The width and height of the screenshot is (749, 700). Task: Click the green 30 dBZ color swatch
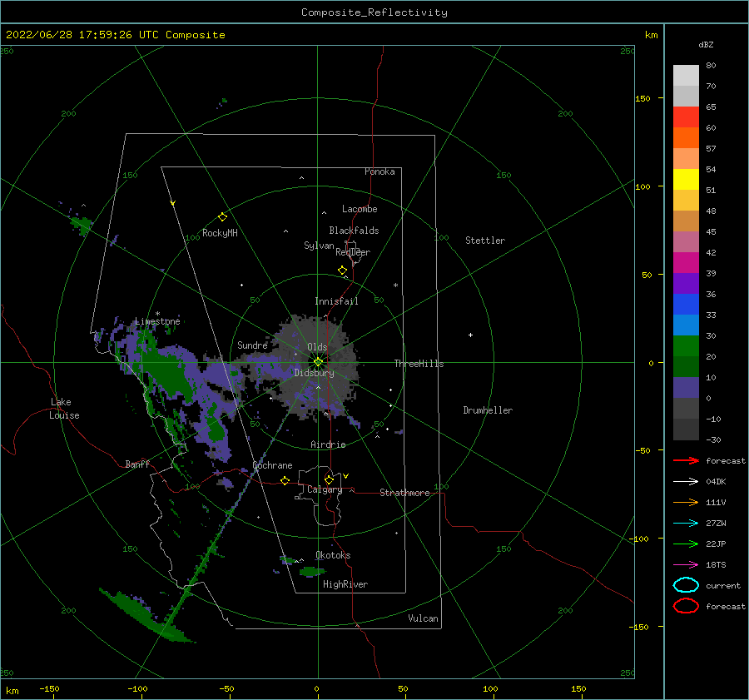click(x=686, y=346)
